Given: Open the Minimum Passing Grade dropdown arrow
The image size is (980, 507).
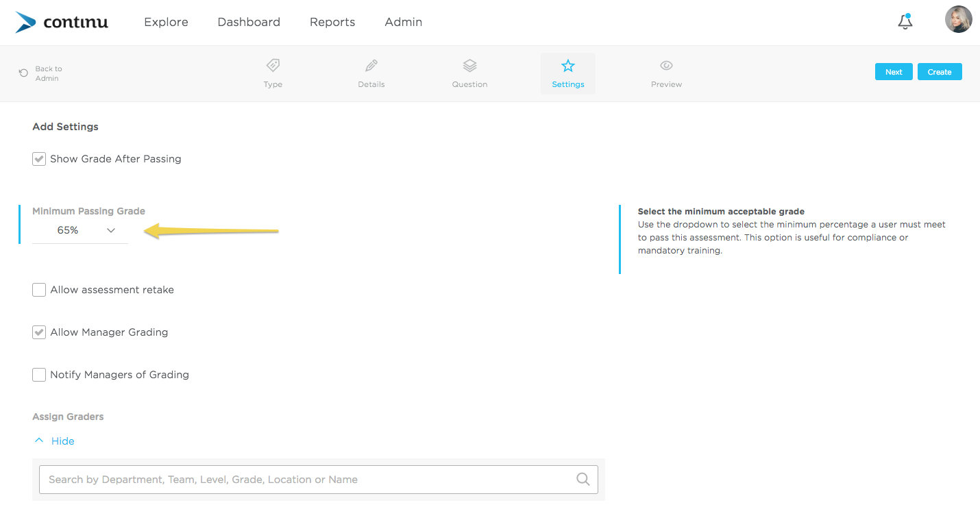Looking at the screenshot, I should [111, 231].
